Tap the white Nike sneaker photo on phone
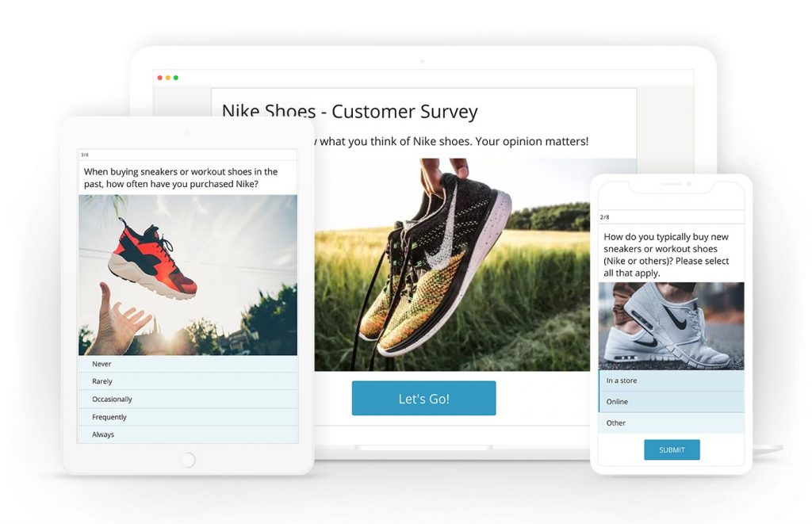This screenshot has width=812, height=524. (x=672, y=326)
